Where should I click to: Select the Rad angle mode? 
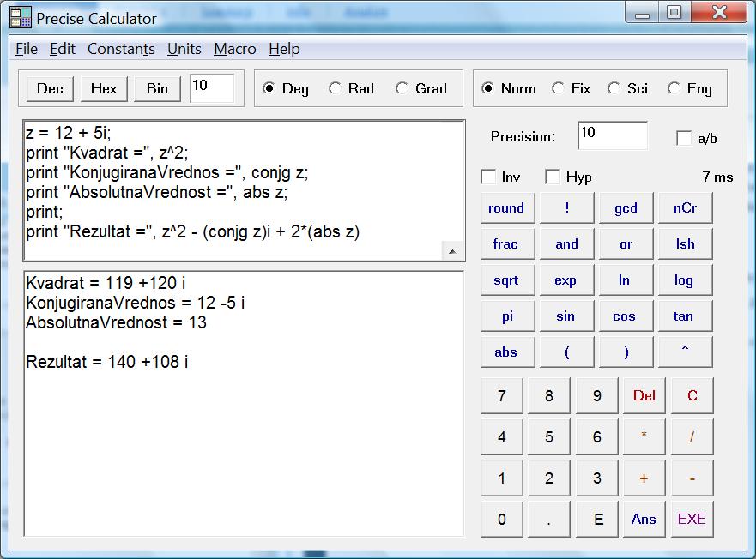[x=336, y=88]
